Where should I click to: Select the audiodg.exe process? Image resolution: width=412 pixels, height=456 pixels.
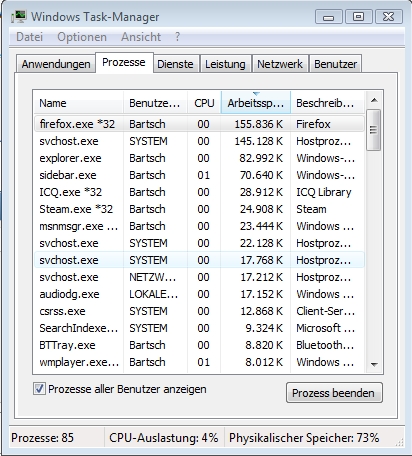click(x=199, y=294)
